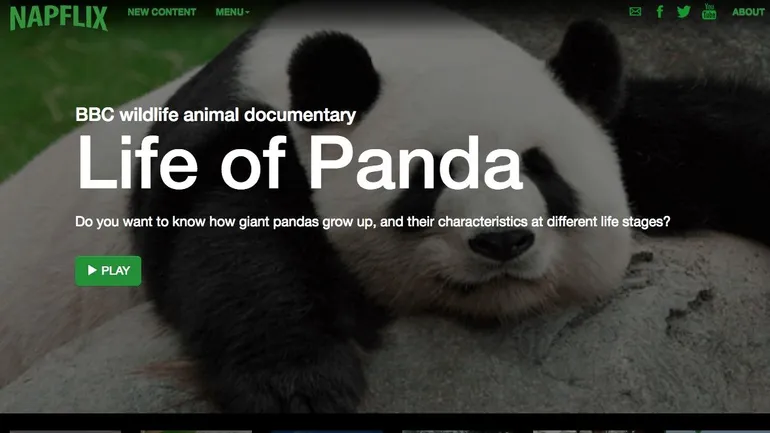Go to the YouTube channel icon
770x433 pixels.
pyautogui.click(x=709, y=11)
